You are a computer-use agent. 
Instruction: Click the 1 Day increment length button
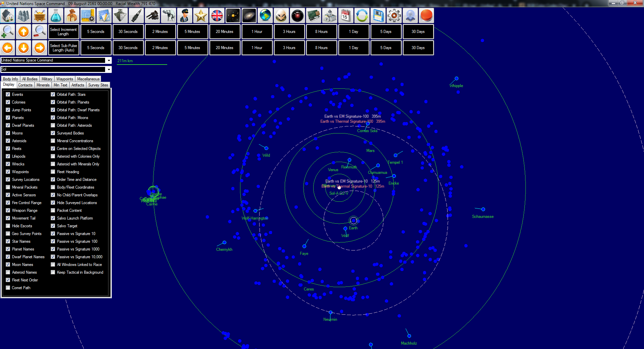click(354, 32)
